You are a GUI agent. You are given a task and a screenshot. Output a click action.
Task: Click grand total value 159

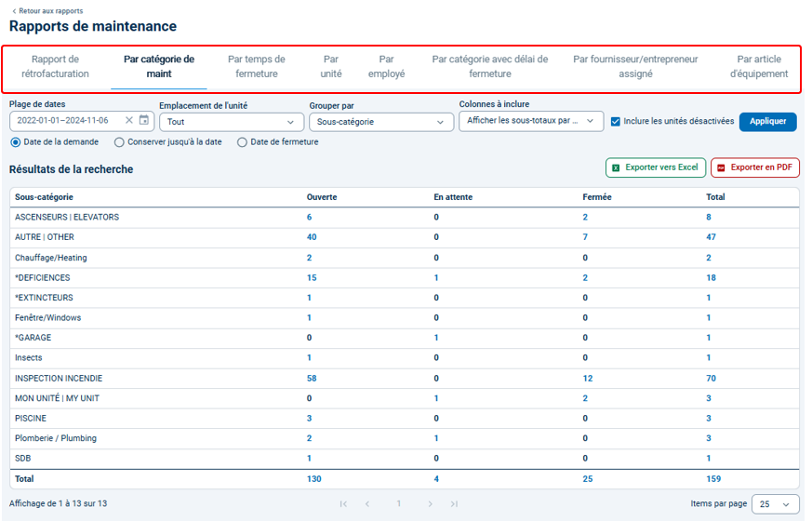tap(713, 479)
